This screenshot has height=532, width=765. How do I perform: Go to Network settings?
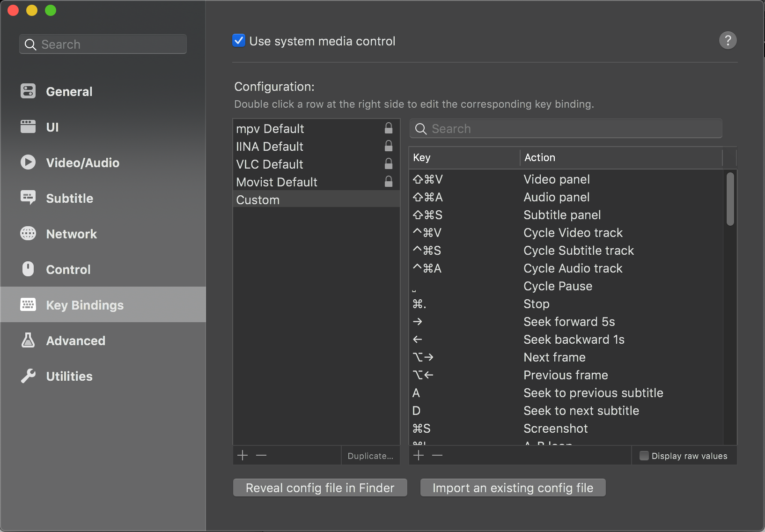(x=71, y=234)
